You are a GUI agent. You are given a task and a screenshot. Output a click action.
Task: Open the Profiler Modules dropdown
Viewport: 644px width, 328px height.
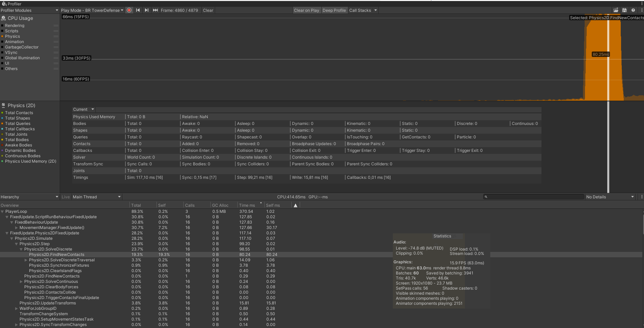click(x=29, y=10)
